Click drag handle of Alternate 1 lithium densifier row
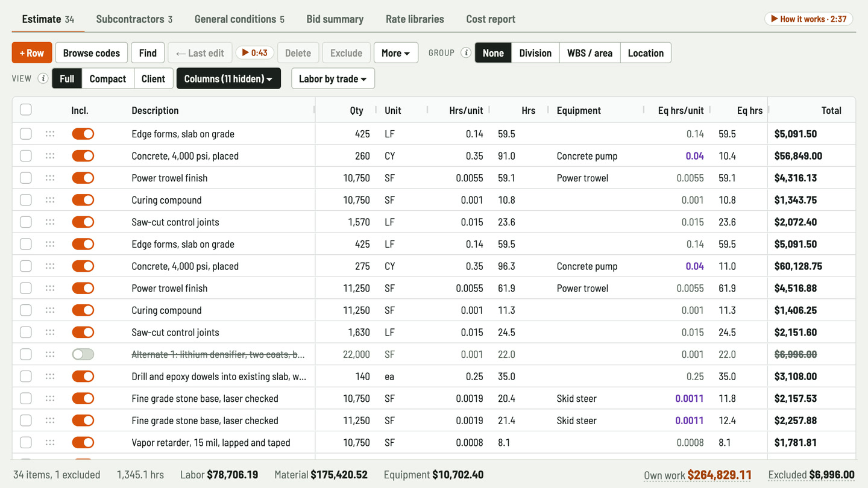The width and height of the screenshot is (868, 488). coord(50,354)
